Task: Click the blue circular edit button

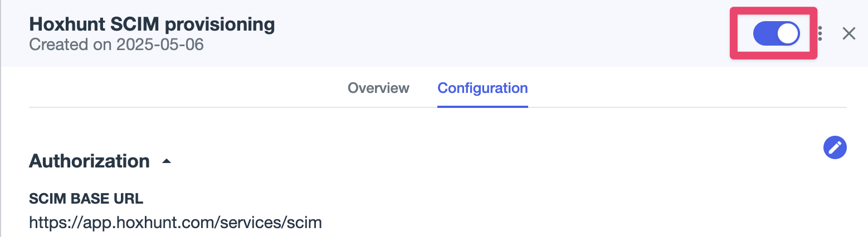Action: tap(835, 147)
